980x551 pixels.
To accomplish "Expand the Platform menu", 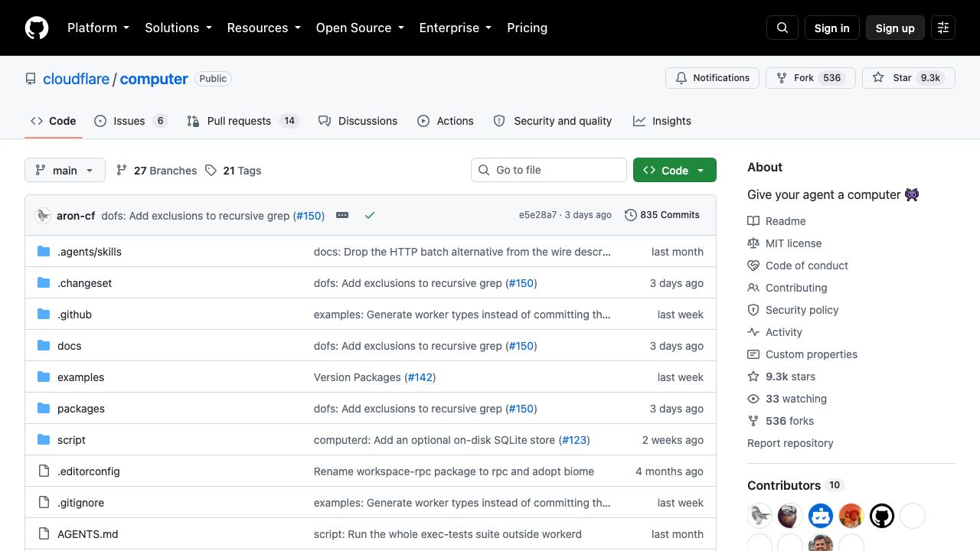I will point(98,28).
